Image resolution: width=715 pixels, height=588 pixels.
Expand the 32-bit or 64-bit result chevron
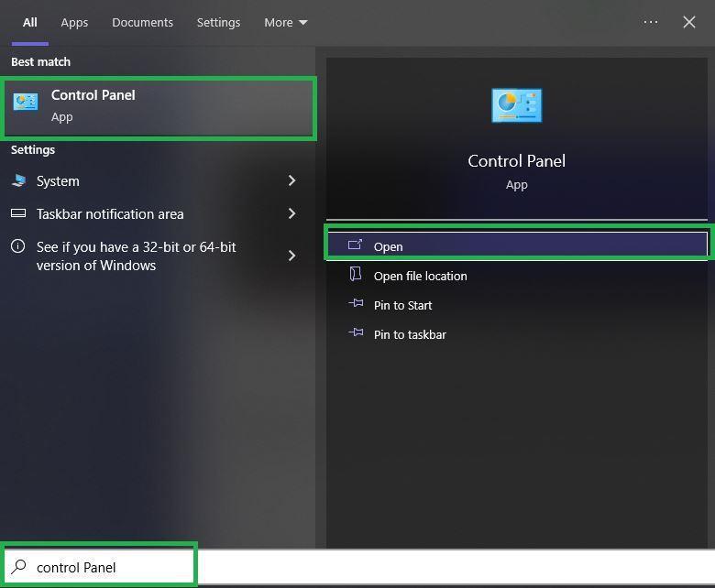pyautogui.click(x=291, y=256)
